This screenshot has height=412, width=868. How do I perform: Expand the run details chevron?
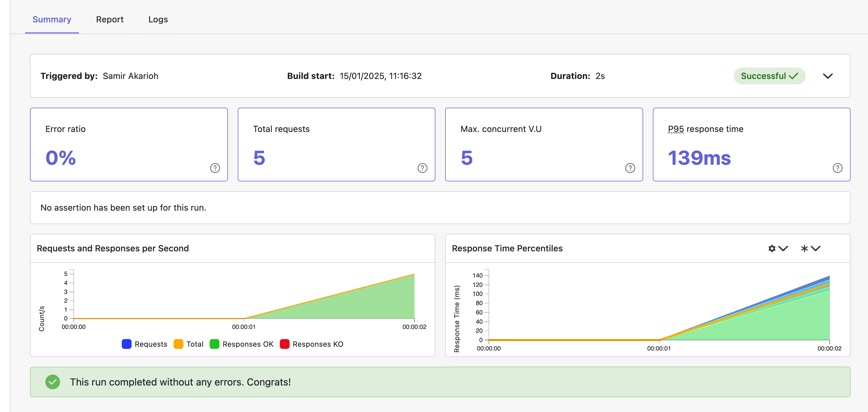click(x=828, y=76)
